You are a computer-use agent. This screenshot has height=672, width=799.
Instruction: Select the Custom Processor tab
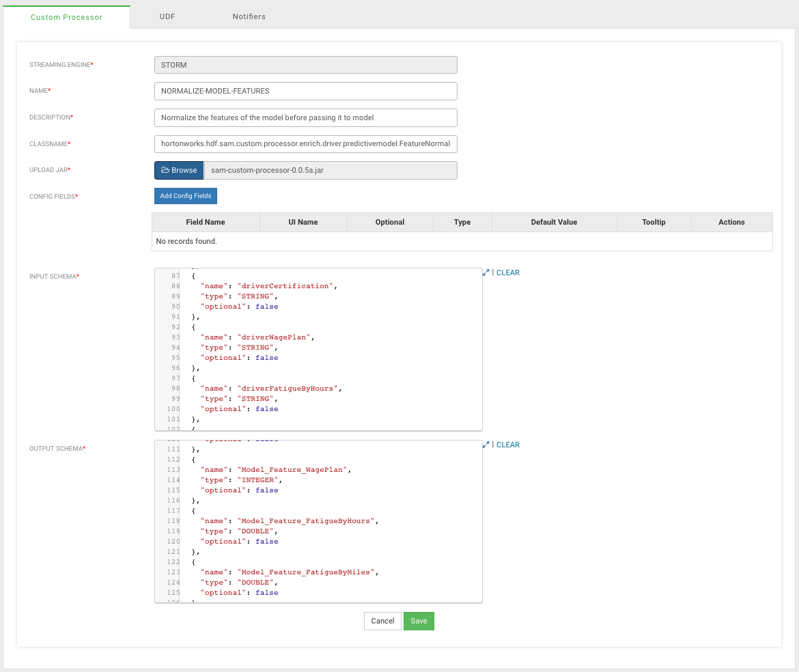pyautogui.click(x=66, y=17)
